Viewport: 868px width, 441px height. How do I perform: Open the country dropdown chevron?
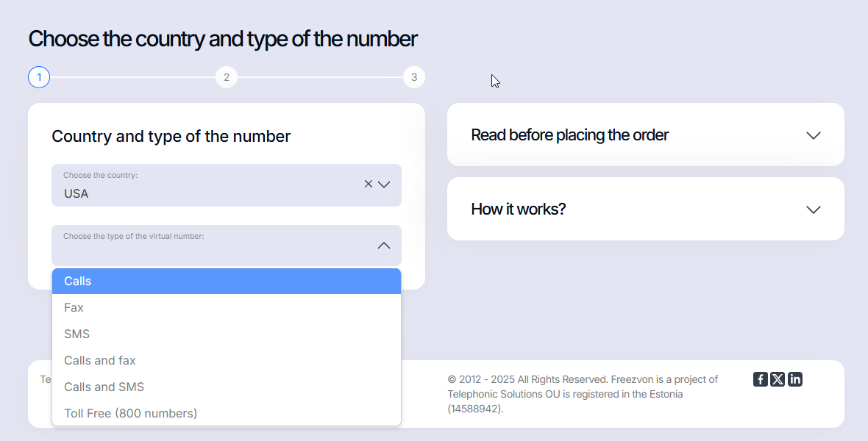(384, 184)
